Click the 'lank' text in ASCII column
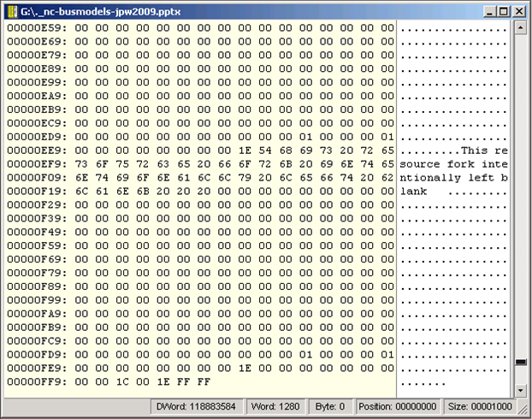 [x=414, y=191]
